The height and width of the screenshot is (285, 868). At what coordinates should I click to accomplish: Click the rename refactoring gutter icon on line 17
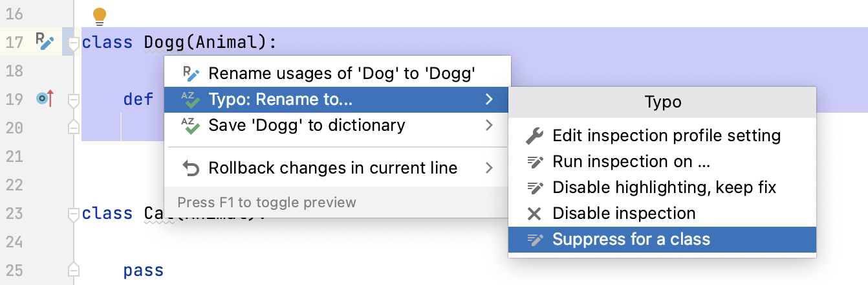(x=44, y=42)
